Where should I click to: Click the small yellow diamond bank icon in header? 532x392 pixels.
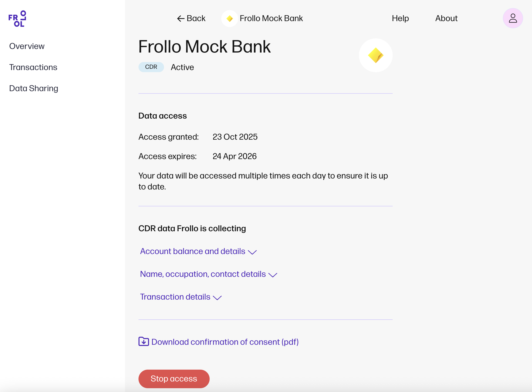pos(229,19)
